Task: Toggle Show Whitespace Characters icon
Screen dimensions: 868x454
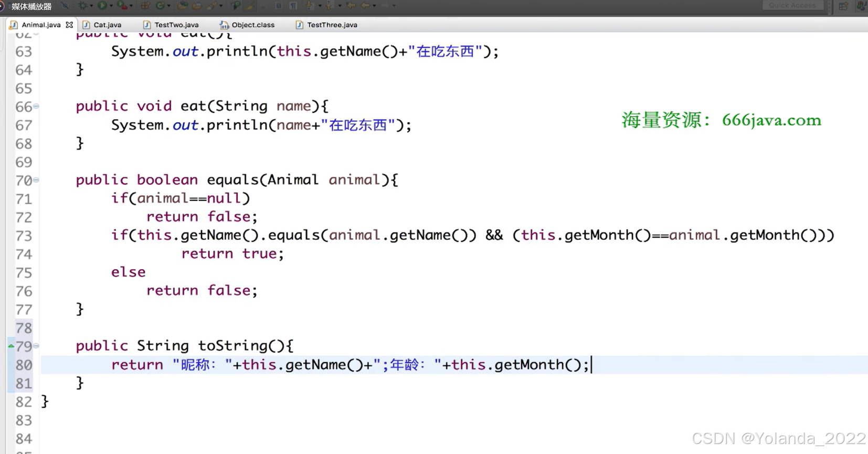Action: (293, 6)
